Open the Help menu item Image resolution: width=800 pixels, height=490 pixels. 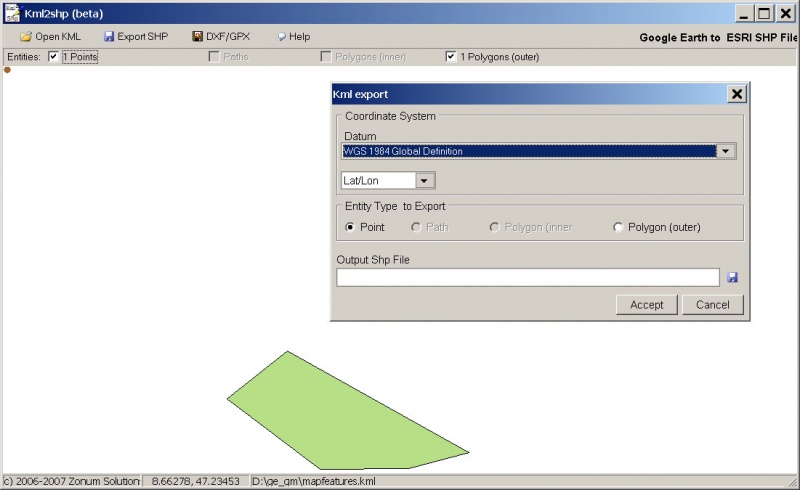click(299, 37)
